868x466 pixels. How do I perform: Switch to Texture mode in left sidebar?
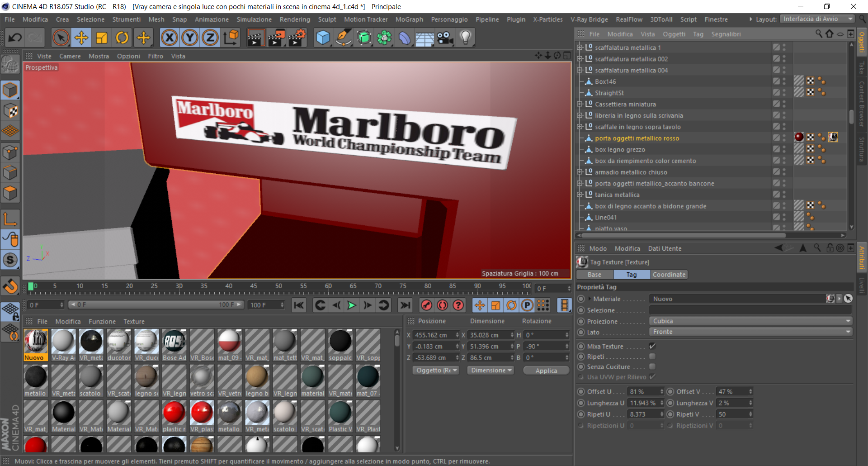[x=10, y=110]
